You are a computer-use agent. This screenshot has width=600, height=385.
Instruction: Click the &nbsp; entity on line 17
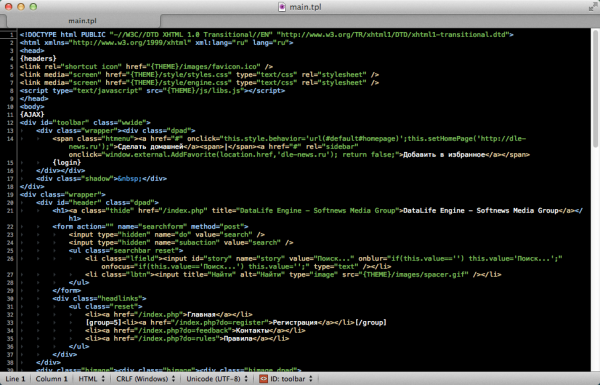(x=129, y=179)
